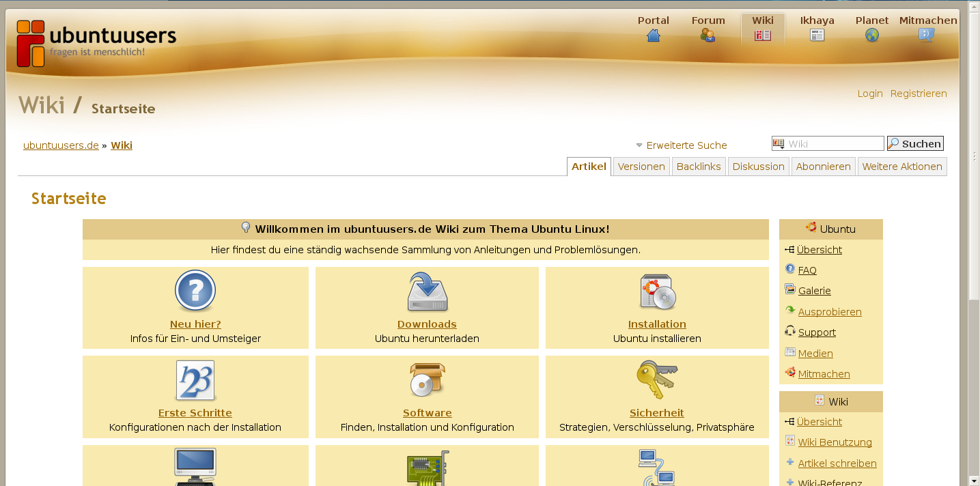Viewport: 980px width, 486px height.
Task: Click the Ausprobieren green arrow icon
Action: tap(790, 311)
